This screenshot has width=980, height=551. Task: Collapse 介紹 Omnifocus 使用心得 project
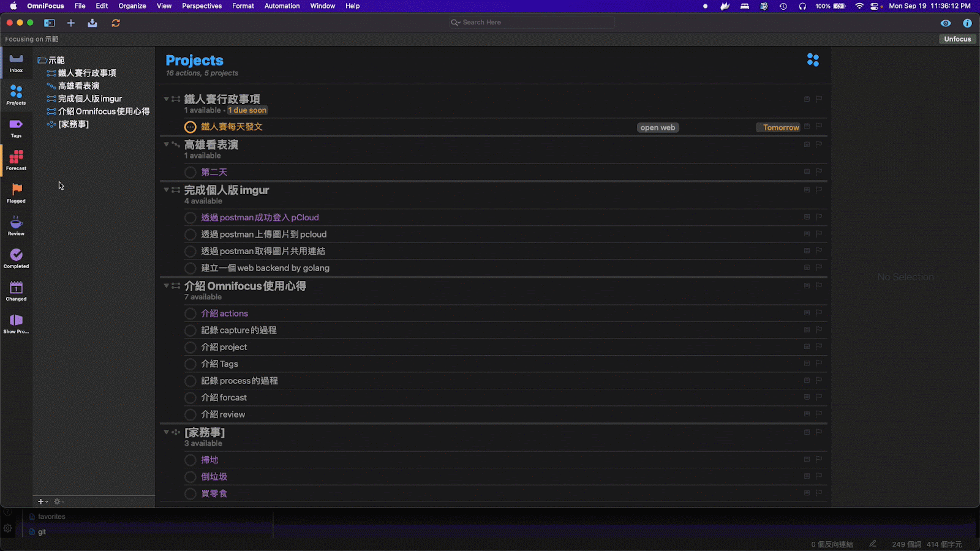[166, 286]
